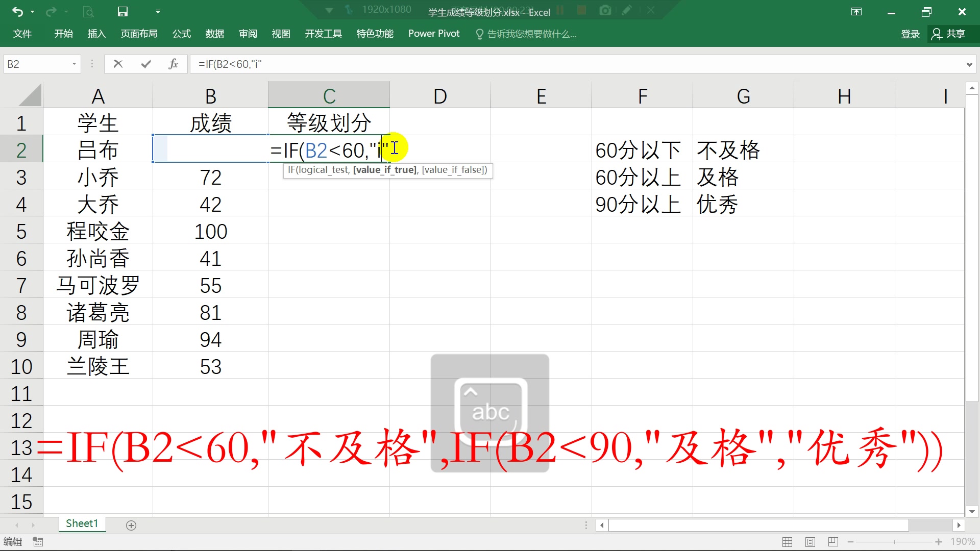The image size is (980, 551).
Task: Switch to the 开始 ribbon tab
Action: pyautogui.click(x=63, y=34)
